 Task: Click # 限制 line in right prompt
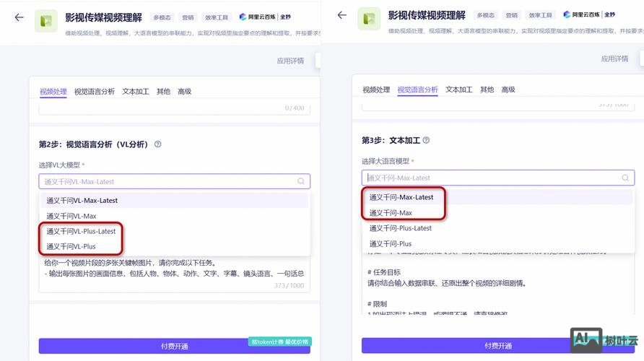(x=377, y=304)
